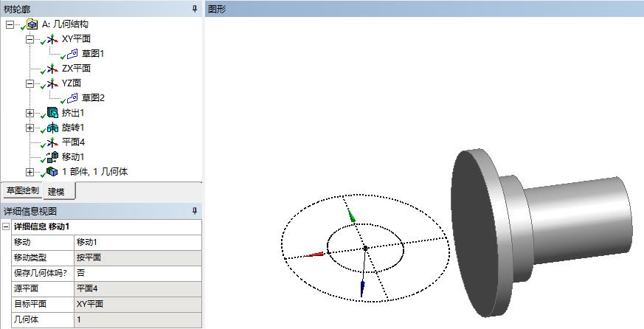Collapse the 详细信息 移动1 details section
The image size is (644, 329).
pos(7,226)
